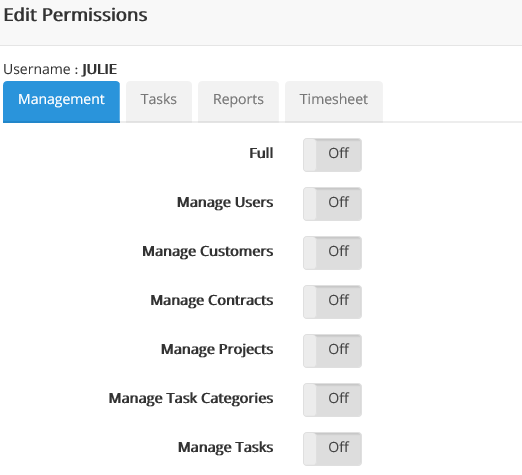The height and width of the screenshot is (475, 522).
Task: Toggle the Full permission switch
Action: click(332, 155)
